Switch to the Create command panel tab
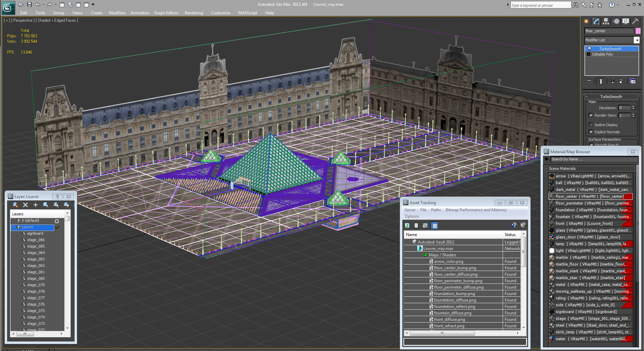 pos(586,21)
